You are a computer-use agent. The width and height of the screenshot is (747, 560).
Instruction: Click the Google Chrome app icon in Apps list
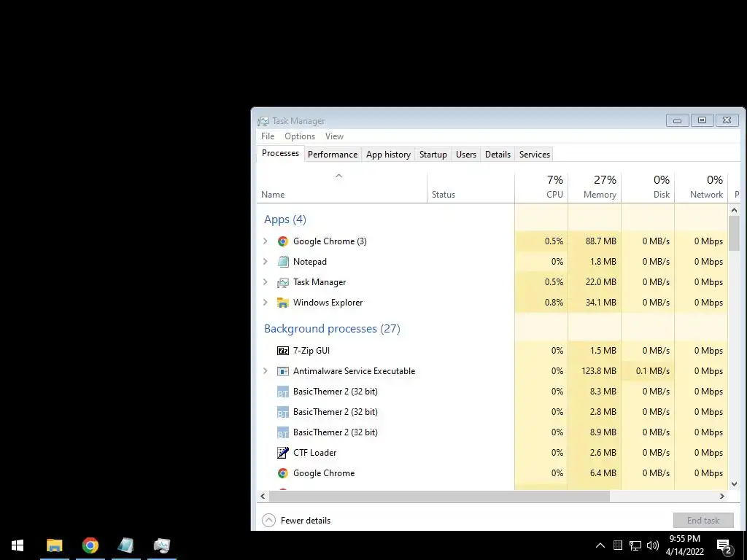[283, 241]
